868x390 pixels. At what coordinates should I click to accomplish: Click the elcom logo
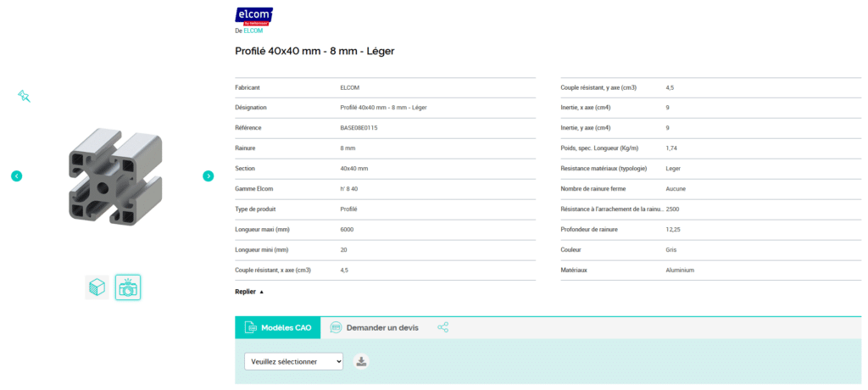pyautogui.click(x=254, y=17)
